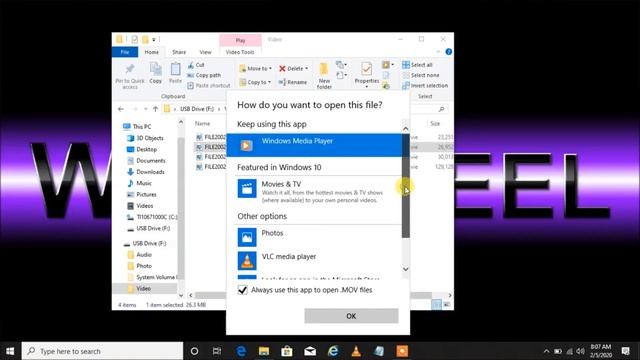Screen dimensions: 640x360
Task: Open Mail app from taskbar
Action: (310, 351)
